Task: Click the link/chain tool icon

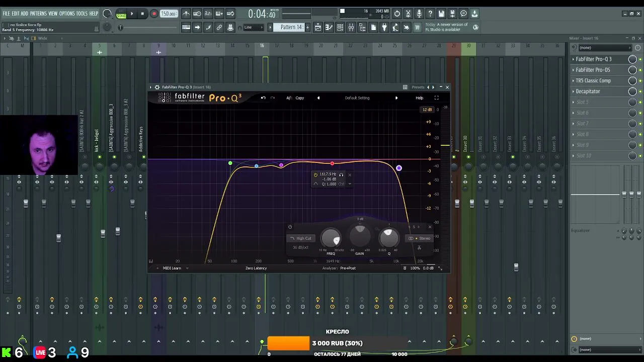Action: (x=219, y=28)
